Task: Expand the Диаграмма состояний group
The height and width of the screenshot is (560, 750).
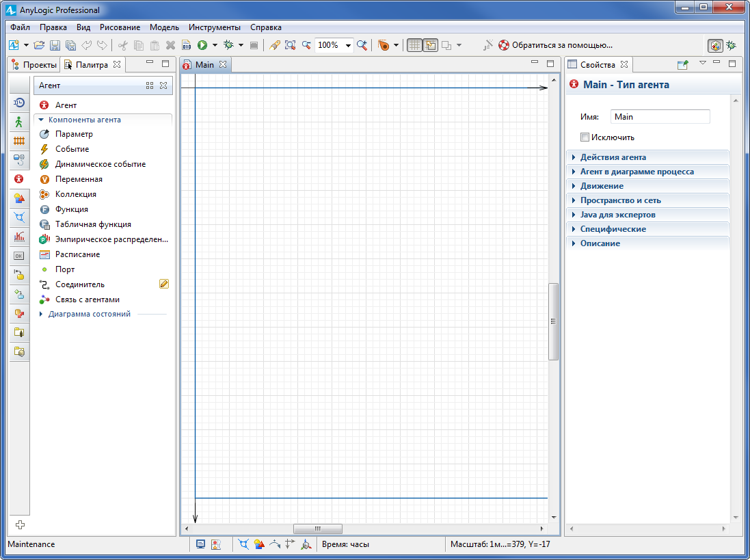Action: (89, 314)
